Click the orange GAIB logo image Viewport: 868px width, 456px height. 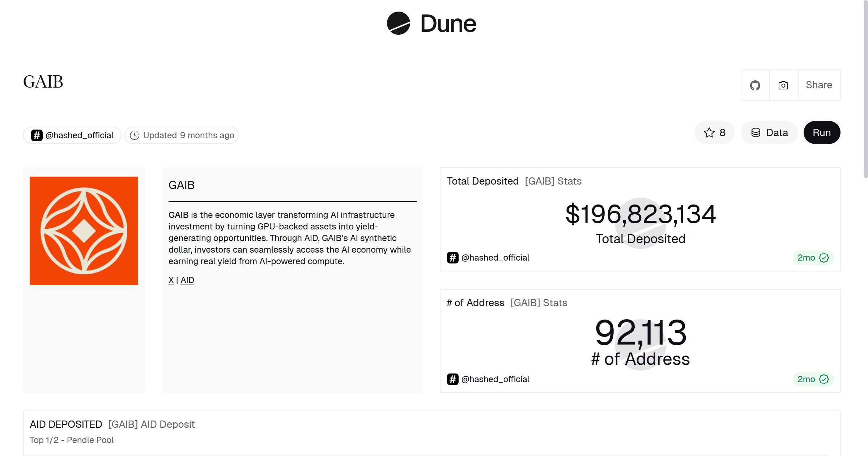[x=84, y=231]
